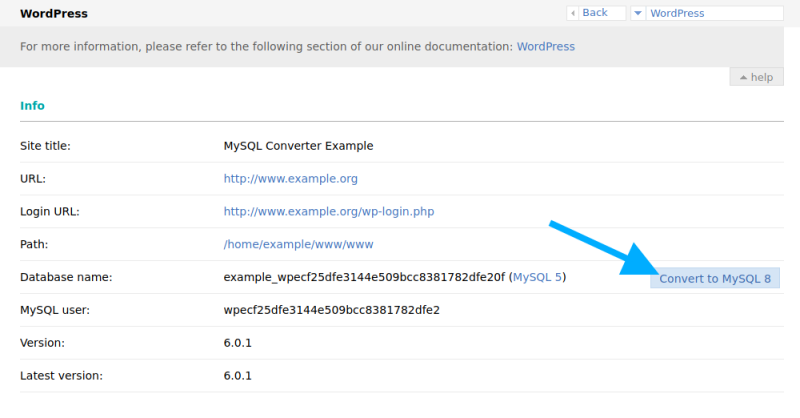The height and width of the screenshot is (418, 800).
Task: Click the Latest version label
Action: (61, 376)
